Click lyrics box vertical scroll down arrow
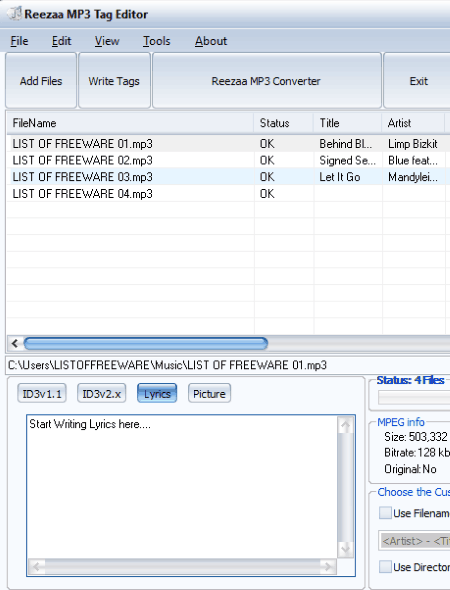450x590 pixels. tap(345, 549)
